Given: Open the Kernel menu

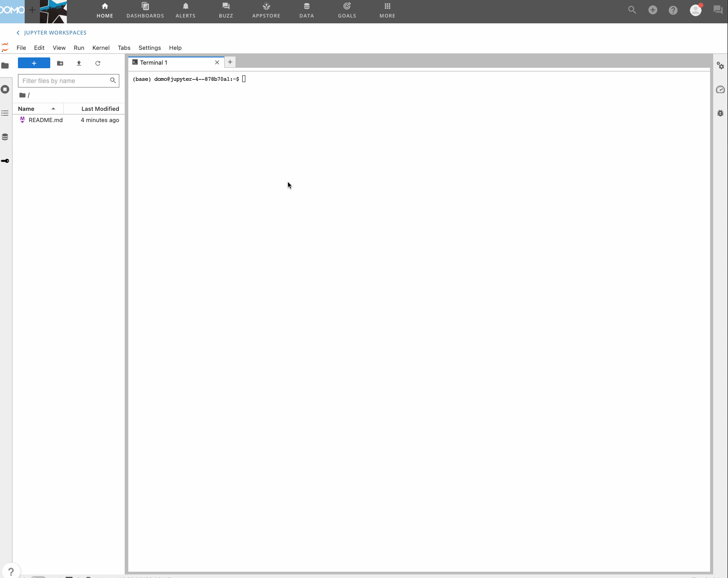Looking at the screenshot, I should pos(100,48).
